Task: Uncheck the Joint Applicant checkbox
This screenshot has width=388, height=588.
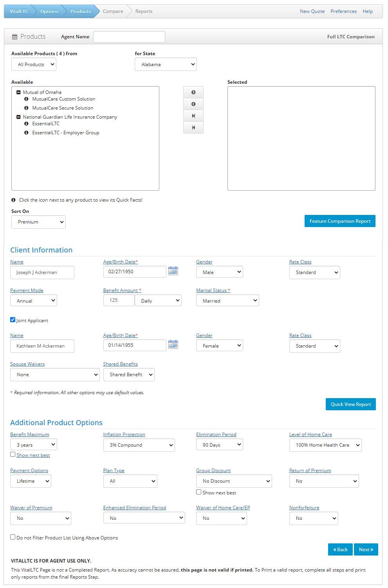Action: (x=13, y=319)
